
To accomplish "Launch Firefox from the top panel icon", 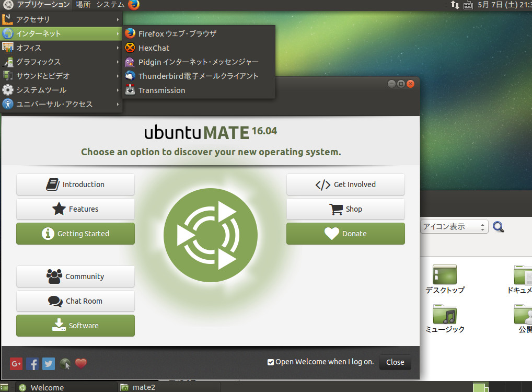I will coord(134,5).
